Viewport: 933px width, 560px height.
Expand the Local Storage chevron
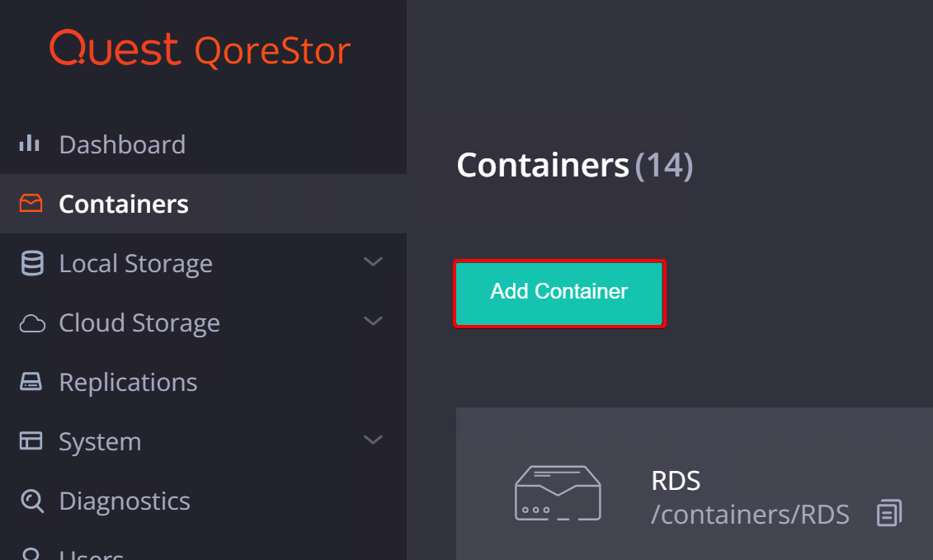click(x=373, y=262)
